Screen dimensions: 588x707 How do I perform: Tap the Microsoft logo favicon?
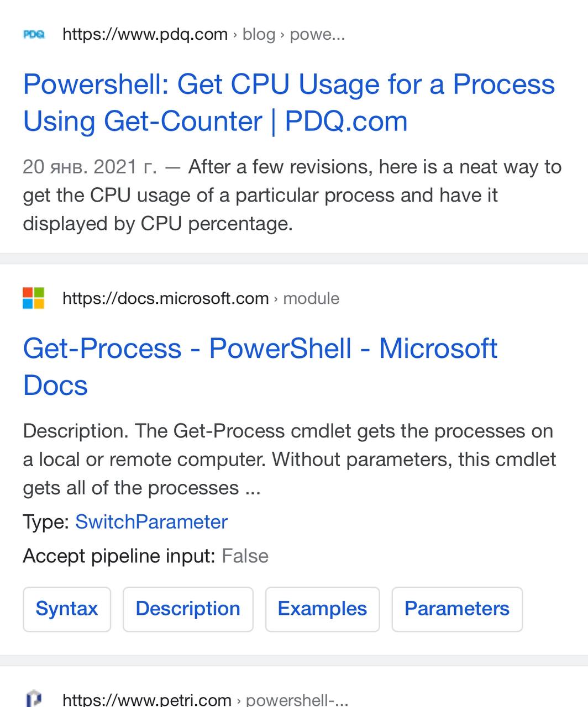[x=34, y=298]
